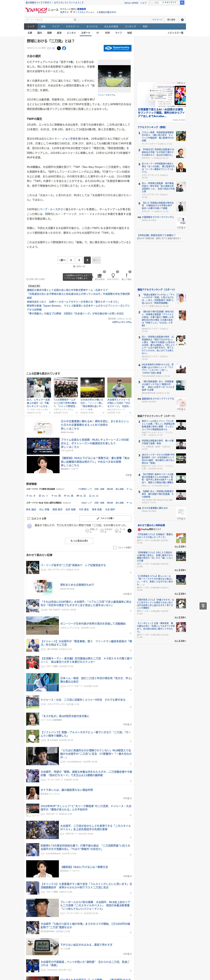
Task: Go to the previous page with 前へ
Action: 62,260
